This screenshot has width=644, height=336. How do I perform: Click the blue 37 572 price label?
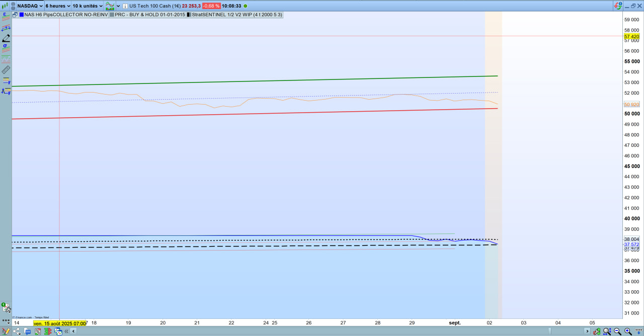[x=631, y=244]
